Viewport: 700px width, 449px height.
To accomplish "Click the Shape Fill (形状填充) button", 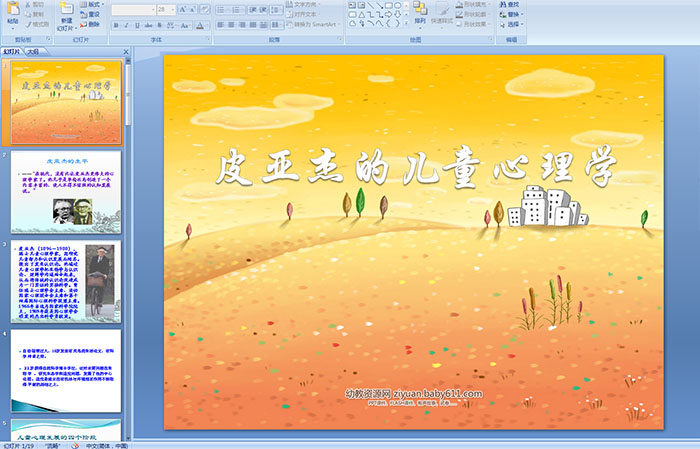I will coord(472,4).
